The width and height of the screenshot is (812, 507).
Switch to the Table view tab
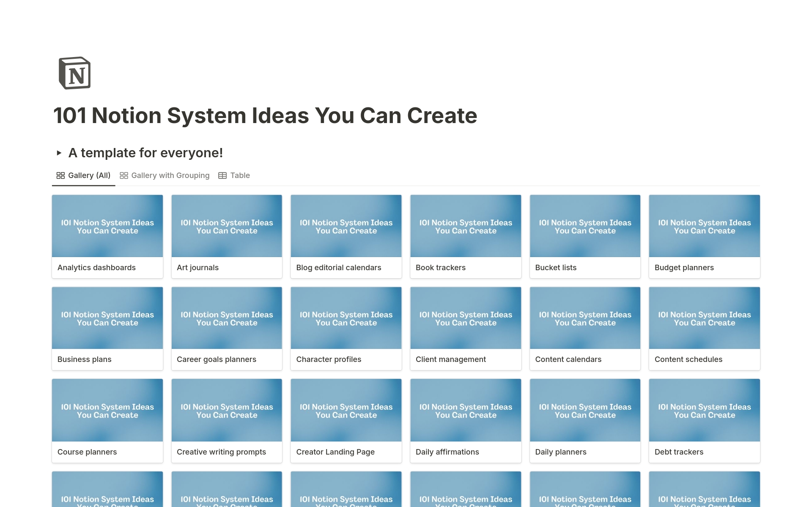[x=239, y=175]
